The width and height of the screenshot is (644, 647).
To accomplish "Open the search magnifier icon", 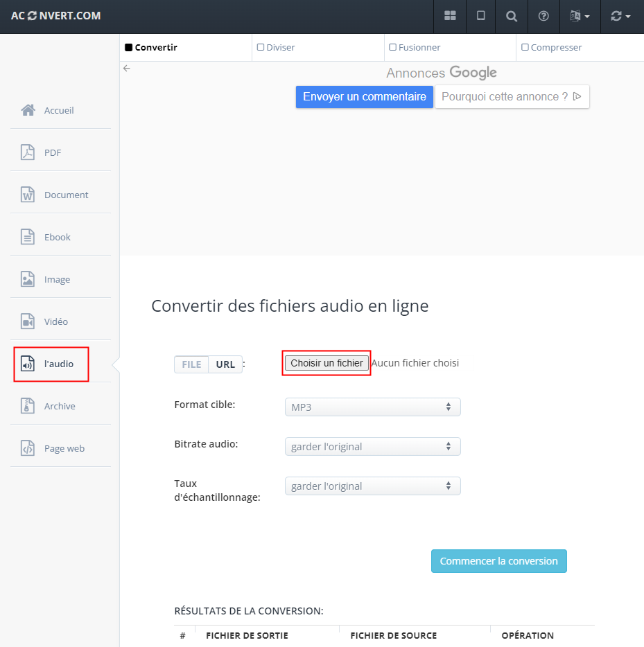I will [x=512, y=16].
